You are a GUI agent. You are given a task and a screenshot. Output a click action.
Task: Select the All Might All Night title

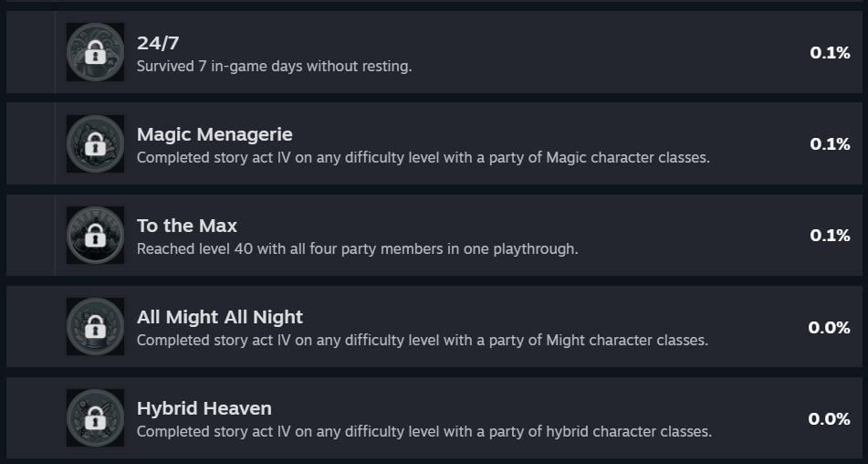coord(220,317)
